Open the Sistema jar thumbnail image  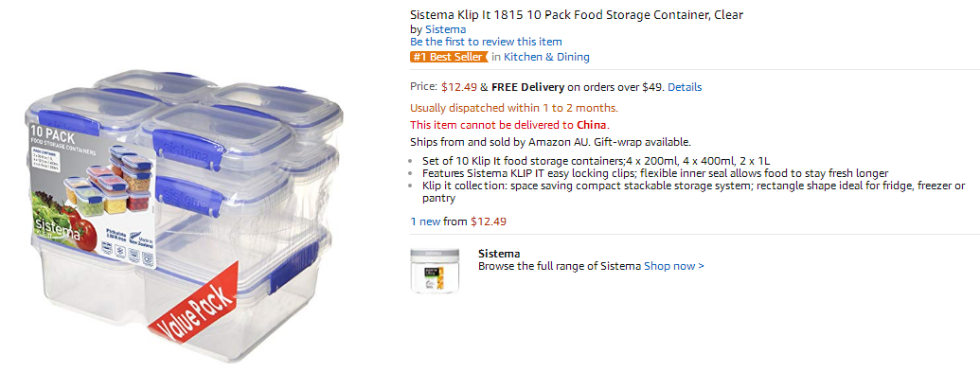(x=430, y=270)
